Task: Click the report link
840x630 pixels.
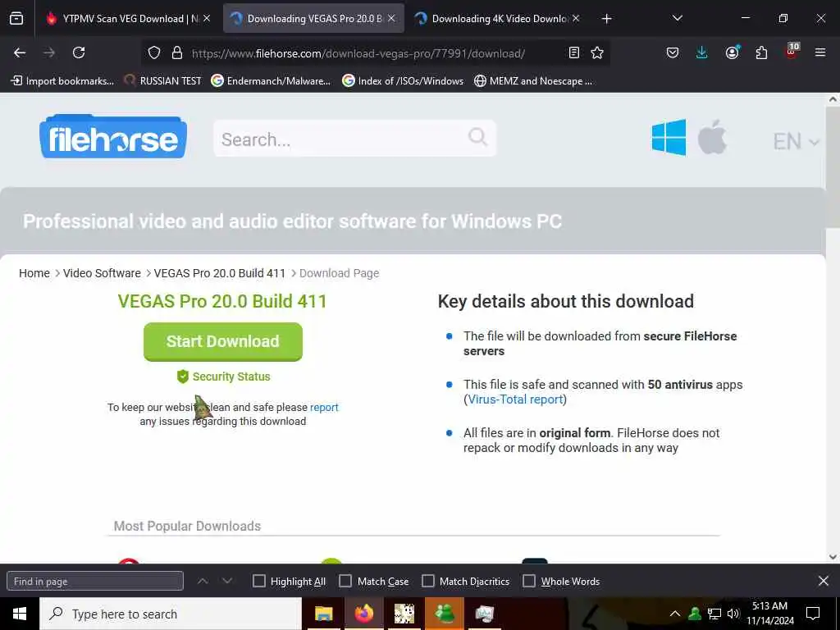Action: [324, 407]
